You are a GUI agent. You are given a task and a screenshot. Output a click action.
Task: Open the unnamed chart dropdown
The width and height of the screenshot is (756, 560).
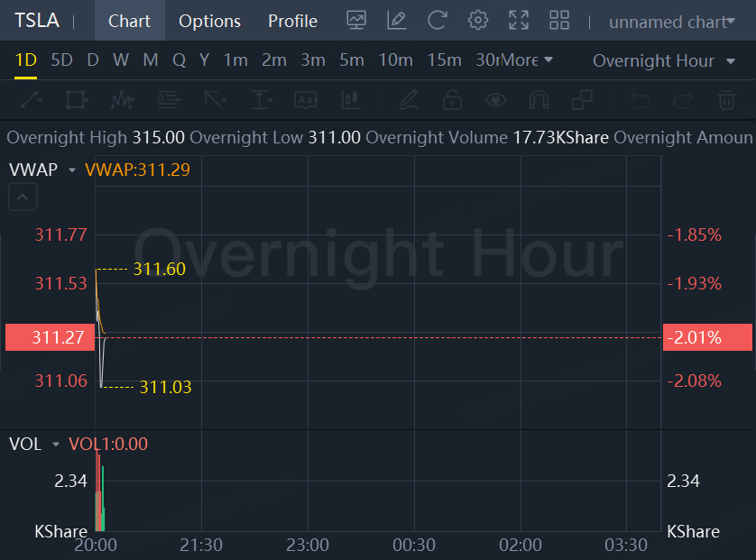coord(671,22)
